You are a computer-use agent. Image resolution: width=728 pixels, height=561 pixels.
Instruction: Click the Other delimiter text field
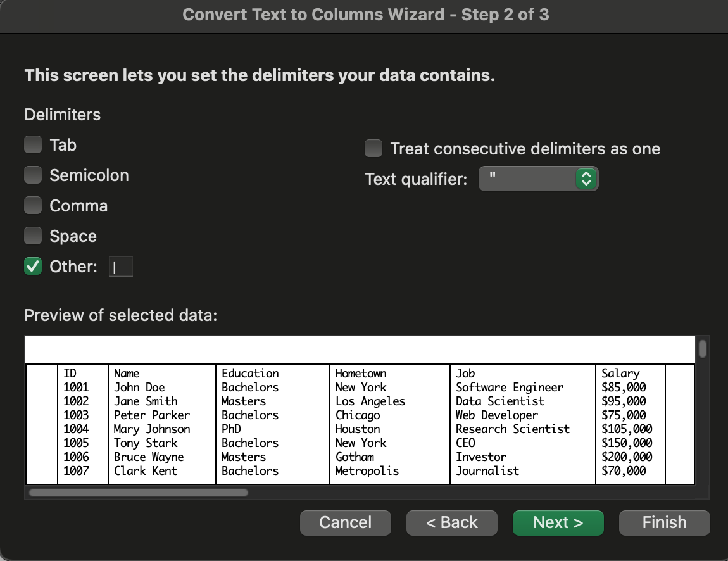click(x=121, y=267)
